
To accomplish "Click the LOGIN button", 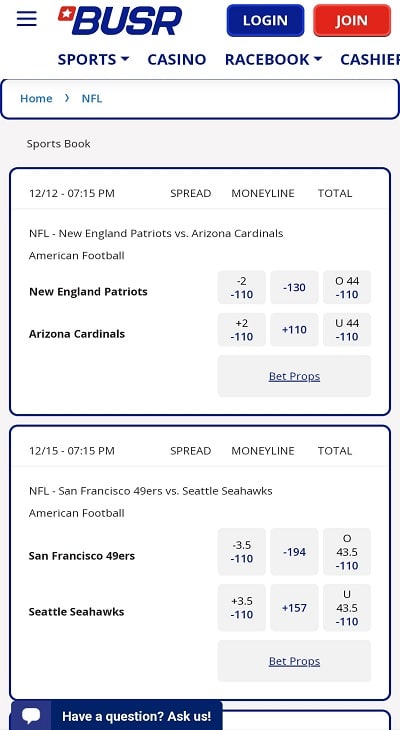I will [265, 20].
